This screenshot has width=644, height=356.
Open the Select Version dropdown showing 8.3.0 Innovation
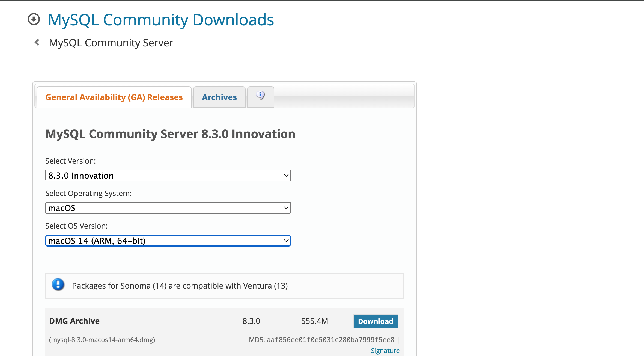click(168, 176)
